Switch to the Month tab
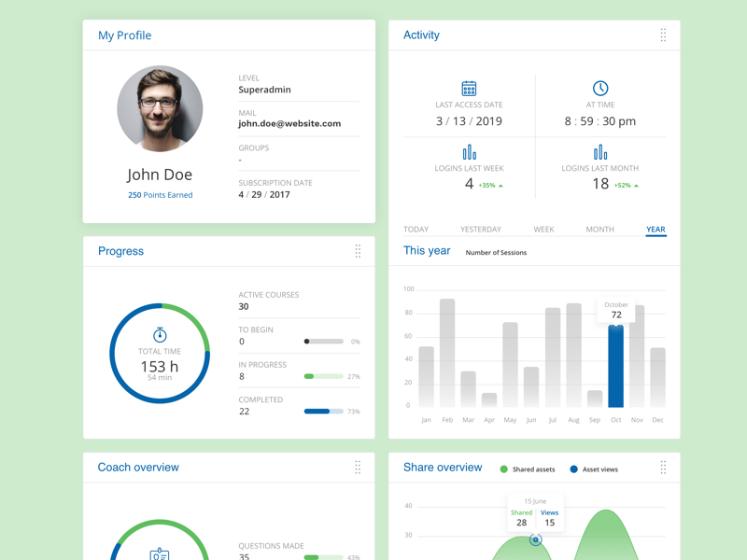 pyautogui.click(x=599, y=229)
